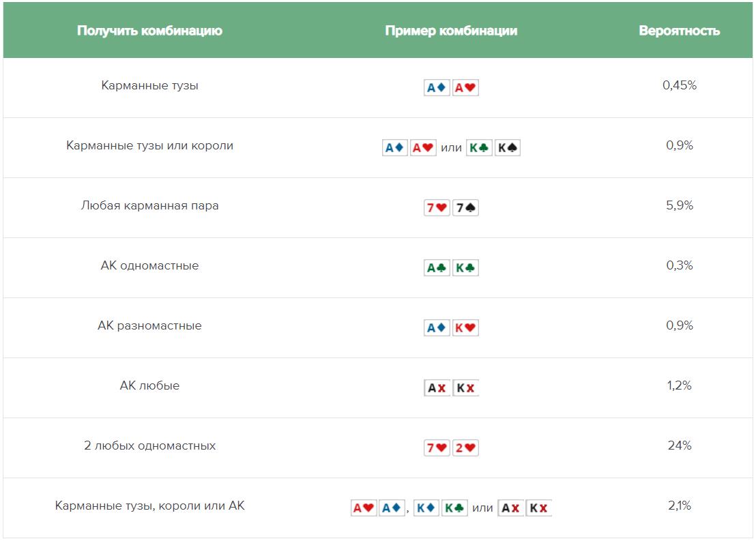
Task: Click the Ax card in the 'АК любые' row
Action: click(x=437, y=388)
